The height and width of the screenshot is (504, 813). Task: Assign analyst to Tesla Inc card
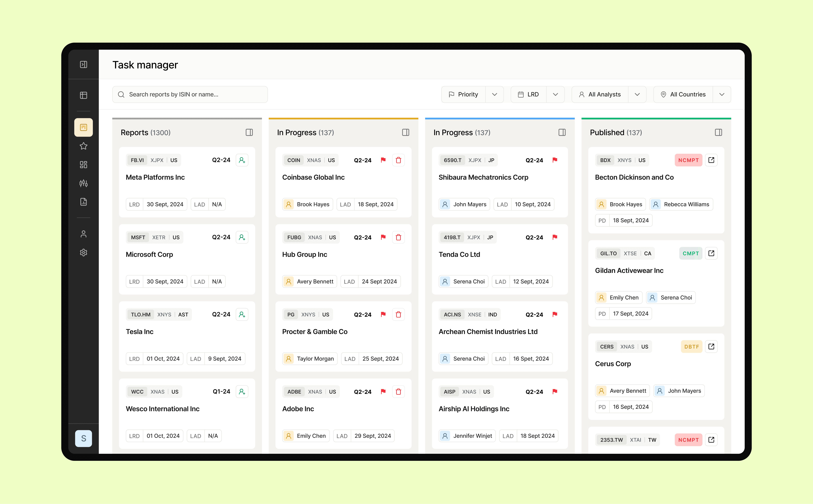(242, 314)
